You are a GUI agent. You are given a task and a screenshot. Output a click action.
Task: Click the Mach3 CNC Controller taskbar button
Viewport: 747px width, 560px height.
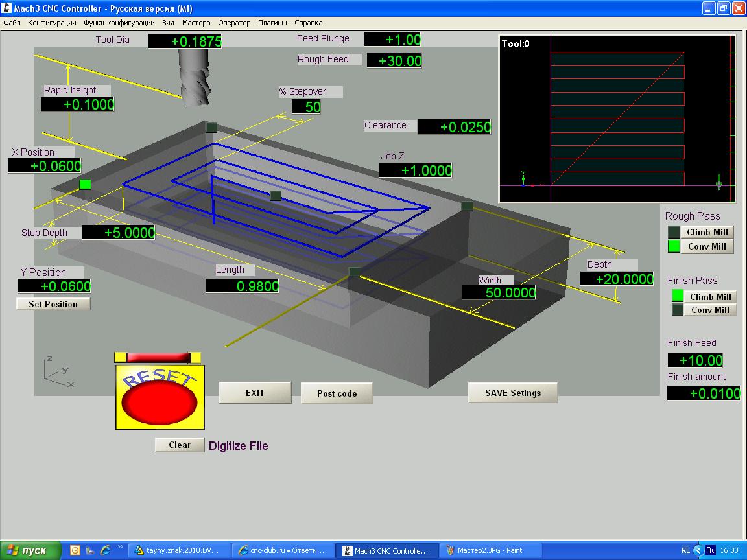[386, 550]
